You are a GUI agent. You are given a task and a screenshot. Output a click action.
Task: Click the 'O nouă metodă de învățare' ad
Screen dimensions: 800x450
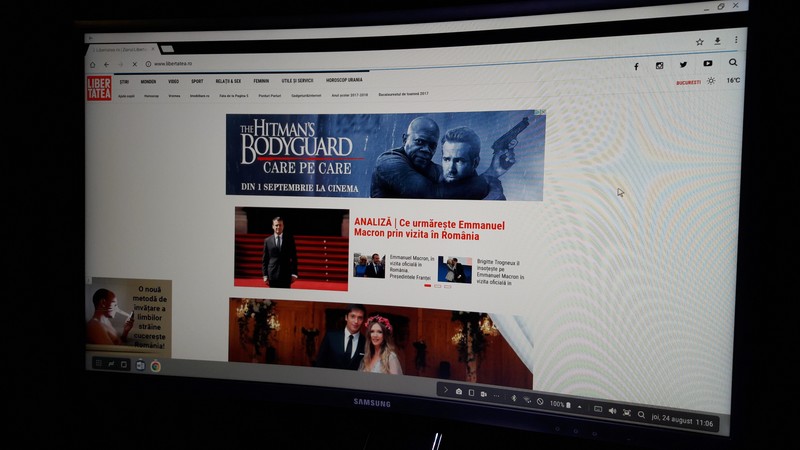129,317
